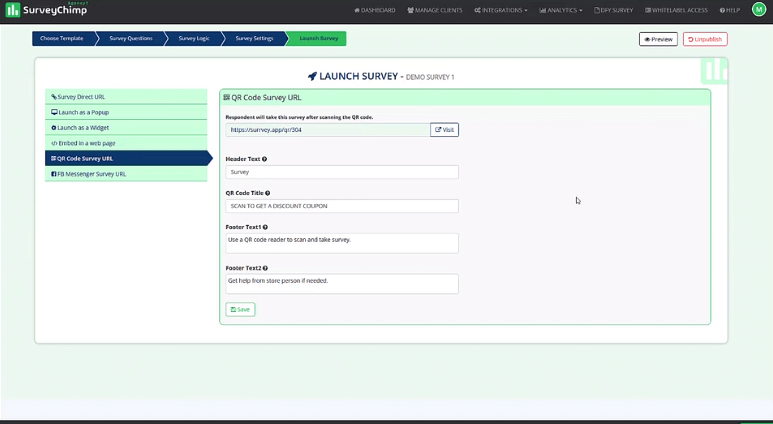
Task: Click the QR Code Title input field
Action: pyautogui.click(x=342, y=206)
